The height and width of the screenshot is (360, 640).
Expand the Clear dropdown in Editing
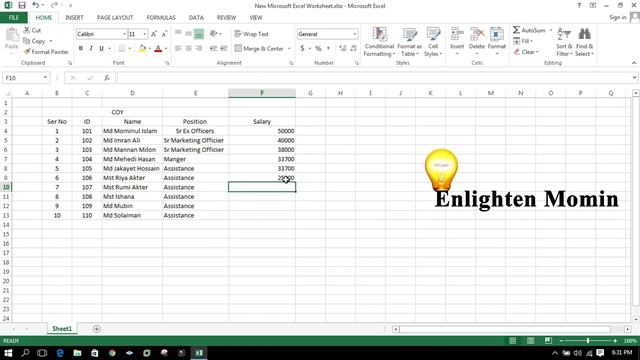pos(537,52)
